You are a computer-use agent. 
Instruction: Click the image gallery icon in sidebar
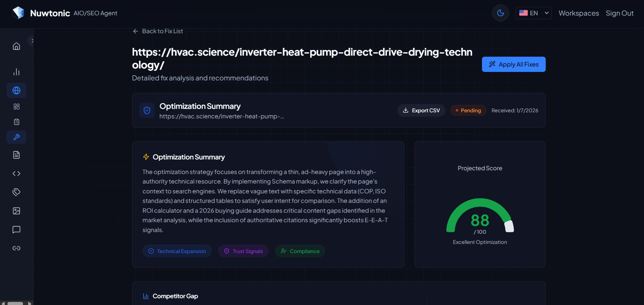[x=16, y=211]
